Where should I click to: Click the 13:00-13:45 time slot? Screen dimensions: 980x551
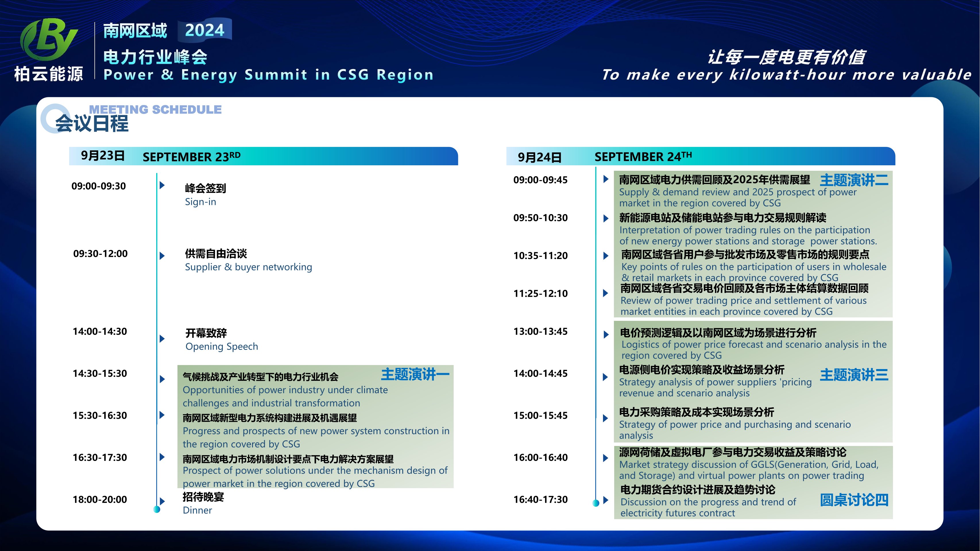click(541, 331)
